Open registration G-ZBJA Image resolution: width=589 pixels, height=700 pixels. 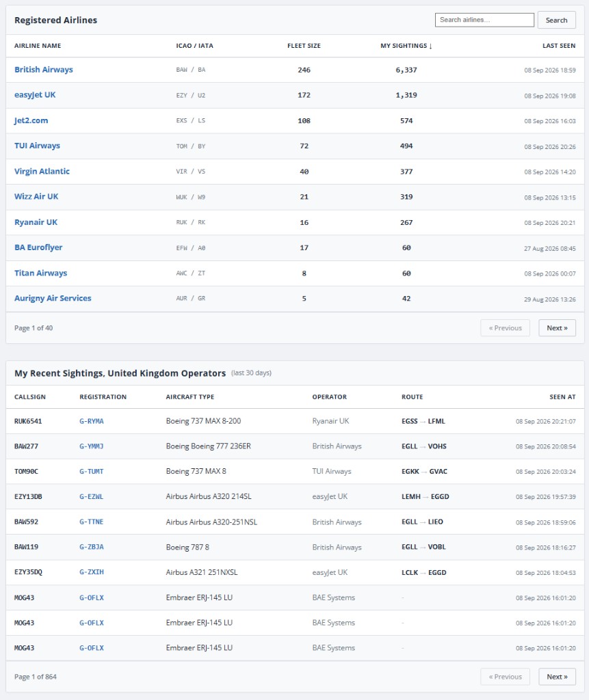[92, 547]
